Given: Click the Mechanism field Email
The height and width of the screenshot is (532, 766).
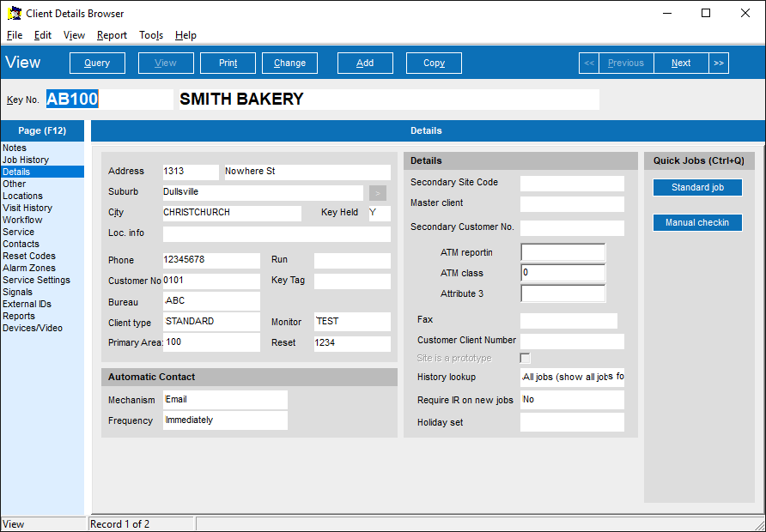Looking at the screenshot, I should click(225, 400).
